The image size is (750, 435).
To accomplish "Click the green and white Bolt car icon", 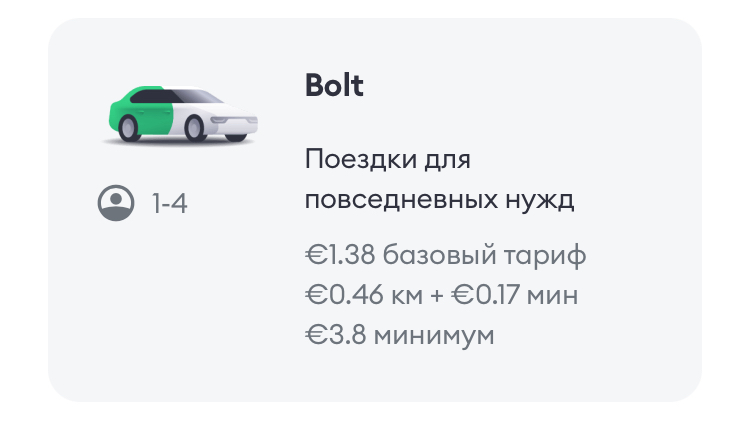I will 181,115.
